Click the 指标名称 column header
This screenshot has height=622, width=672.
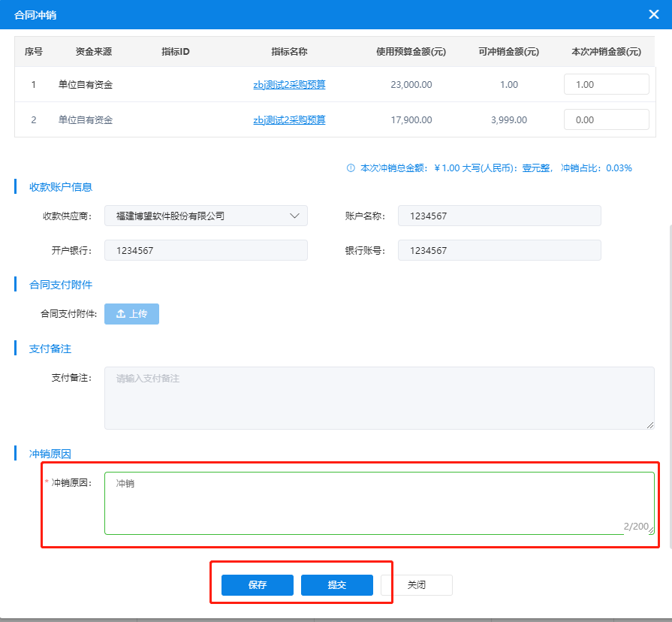pos(289,52)
